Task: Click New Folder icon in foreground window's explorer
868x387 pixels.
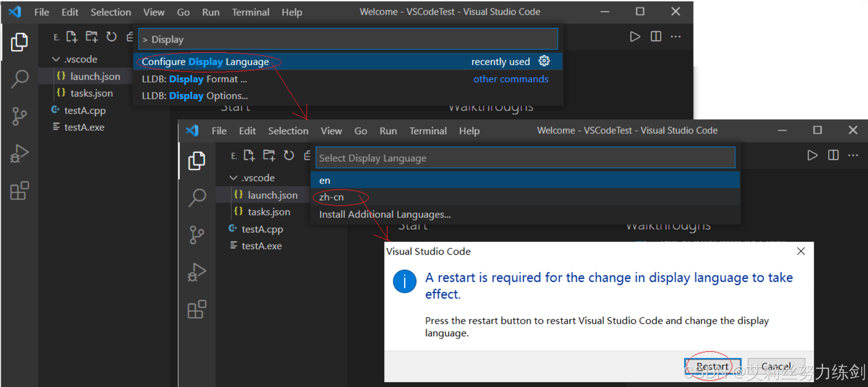Action: click(269, 155)
